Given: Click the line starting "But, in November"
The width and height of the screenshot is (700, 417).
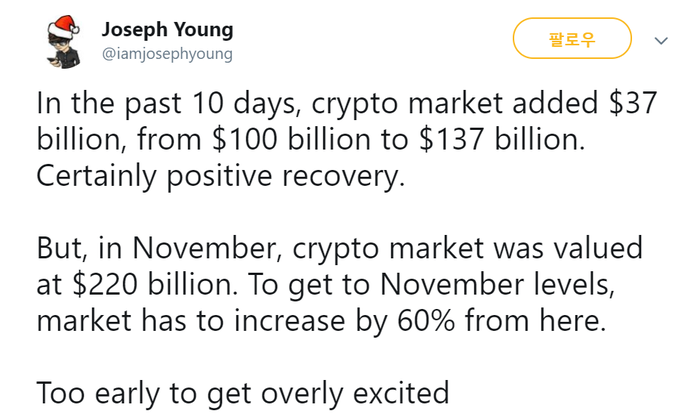Looking at the screenshot, I should (x=339, y=249).
